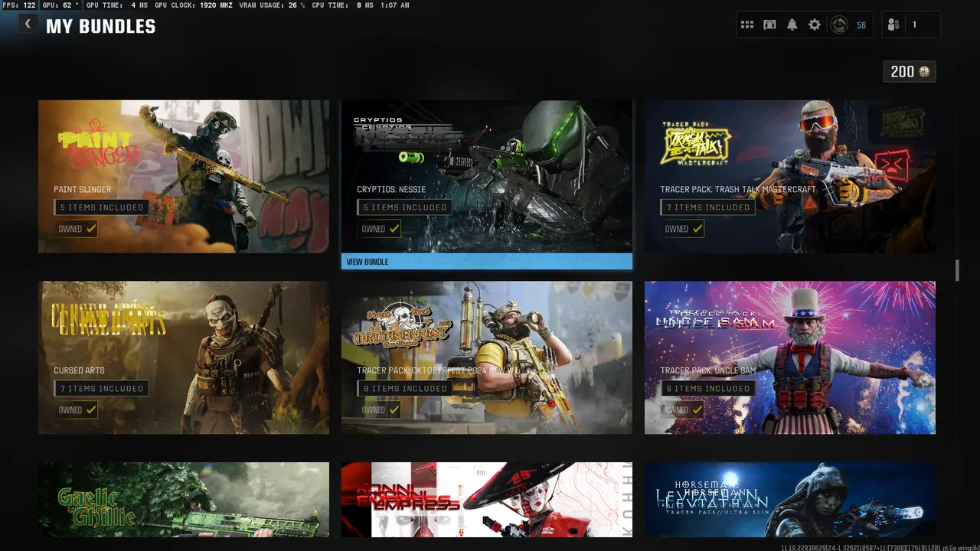Open the grid menu icon

click(747, 25)
